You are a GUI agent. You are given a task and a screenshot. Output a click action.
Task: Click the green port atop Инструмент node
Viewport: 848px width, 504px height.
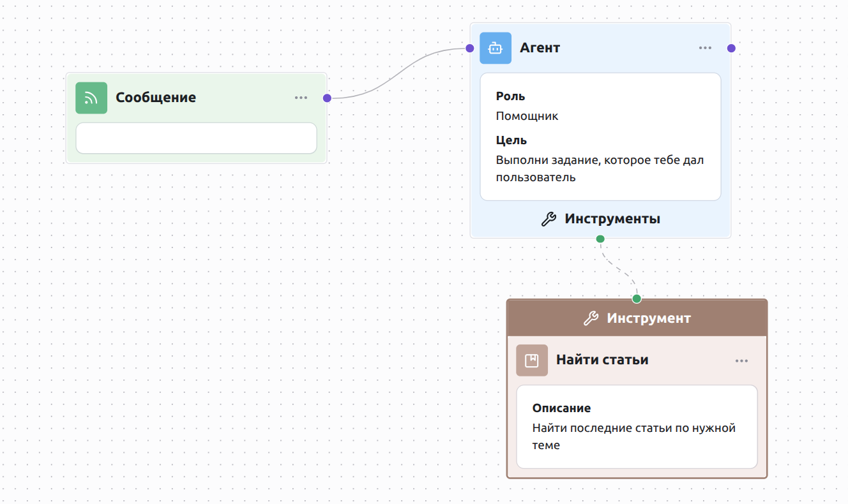pos(636,299)
